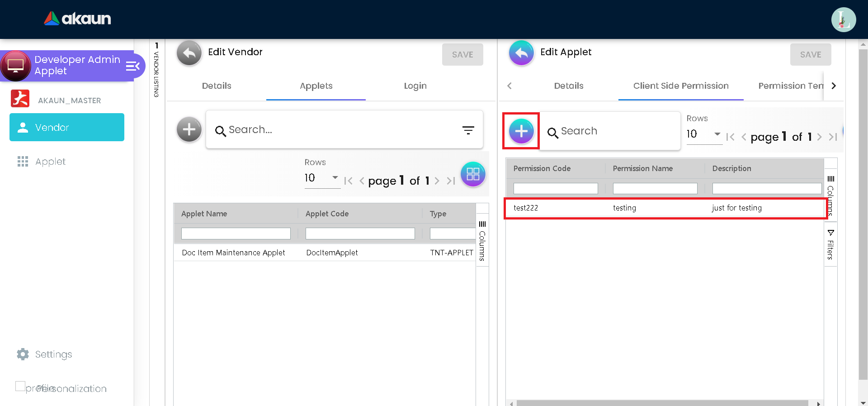Add a new client side permission
The image size is (868, 406).
click(x=521, y=131)
